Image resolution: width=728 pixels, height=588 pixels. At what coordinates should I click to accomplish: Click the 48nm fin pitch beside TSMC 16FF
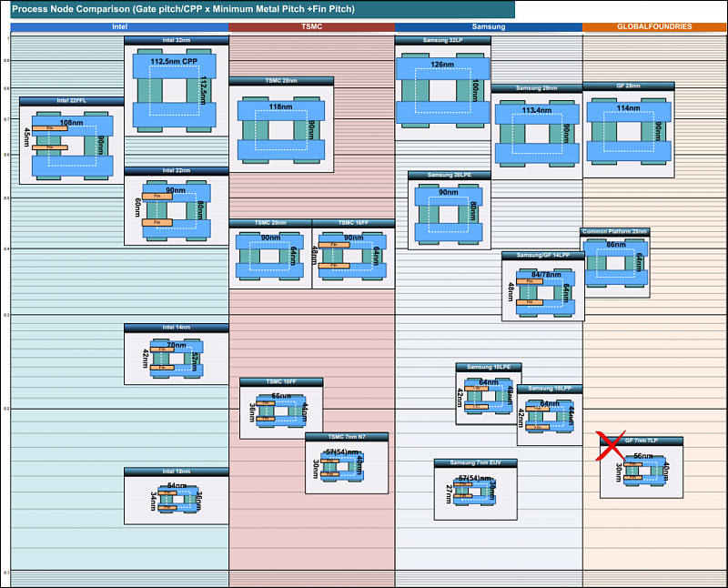(x=314, y=256)
